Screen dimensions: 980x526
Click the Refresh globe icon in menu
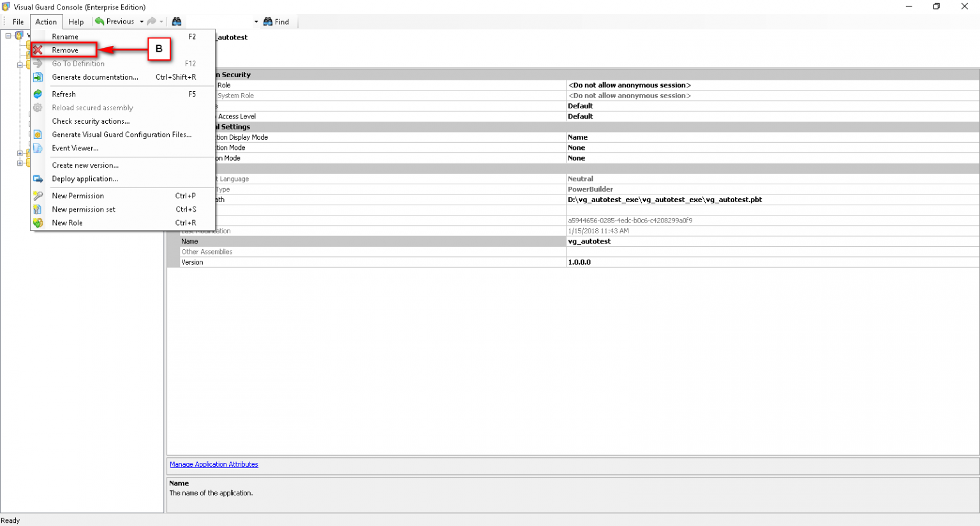(38, 94)
